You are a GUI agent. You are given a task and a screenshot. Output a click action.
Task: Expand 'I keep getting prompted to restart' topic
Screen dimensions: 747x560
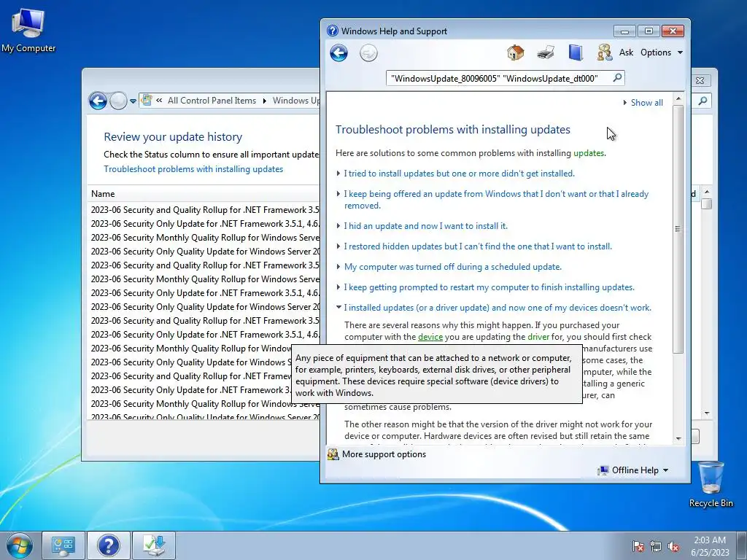pyautogui.click(x=489, y=287)
